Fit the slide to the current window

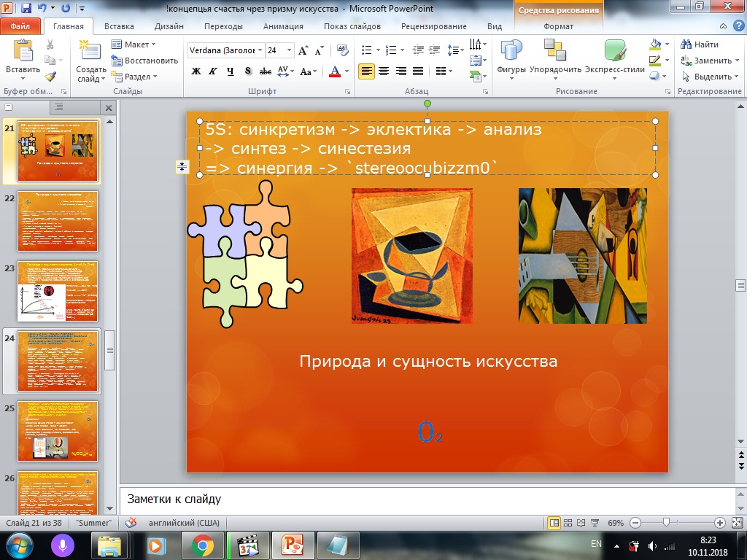click(737, 523)
